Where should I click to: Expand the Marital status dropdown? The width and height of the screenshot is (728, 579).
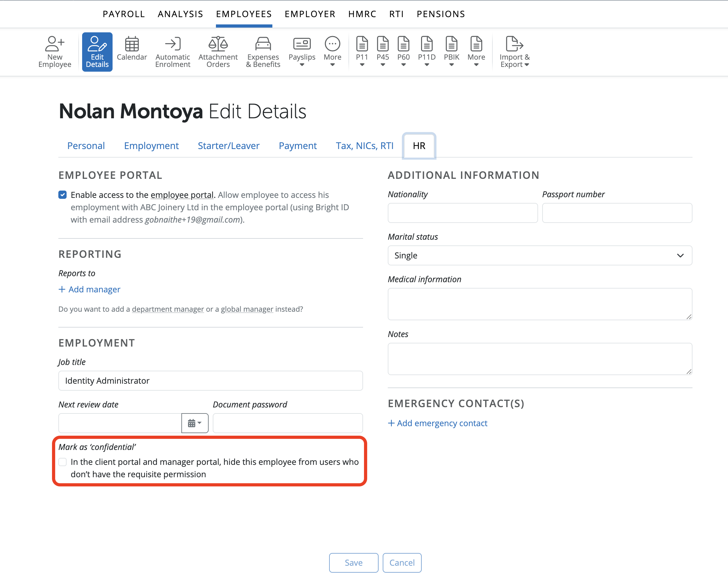pos(540,256)
